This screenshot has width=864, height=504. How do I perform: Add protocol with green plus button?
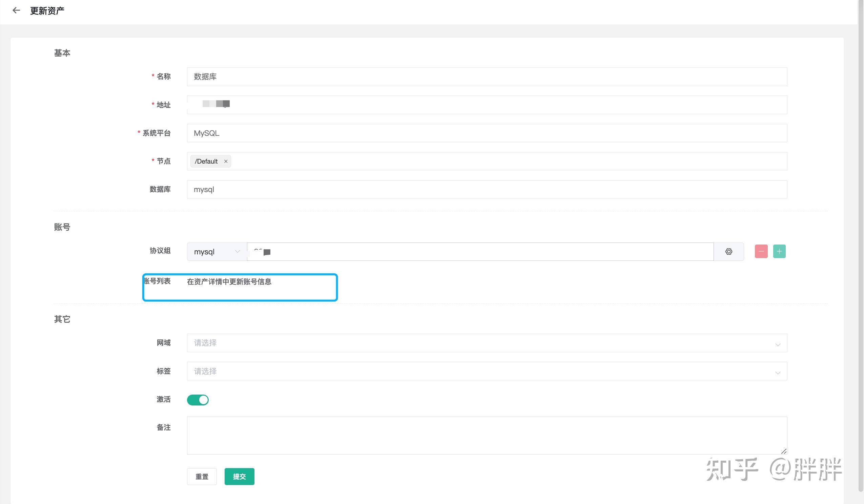tap(779, 251)
